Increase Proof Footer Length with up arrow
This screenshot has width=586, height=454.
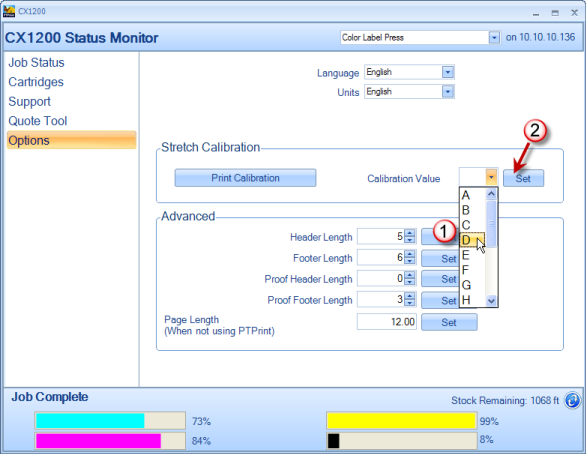click(x=410, y=296)
